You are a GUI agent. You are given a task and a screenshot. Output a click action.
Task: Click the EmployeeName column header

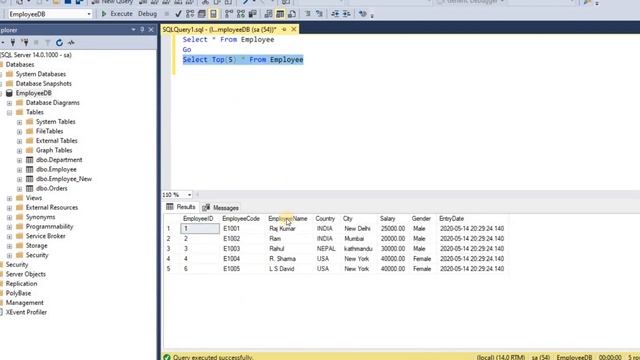pyautogui.click(x=288, y=219)
